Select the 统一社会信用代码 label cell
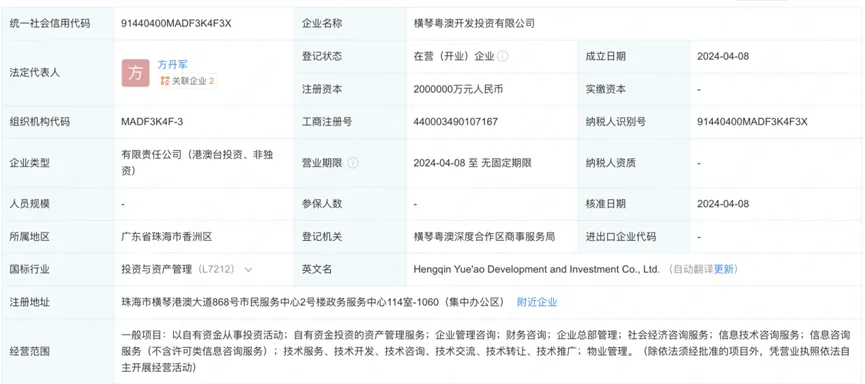Viewport: 865px width, 384px height. click(58, 24)
